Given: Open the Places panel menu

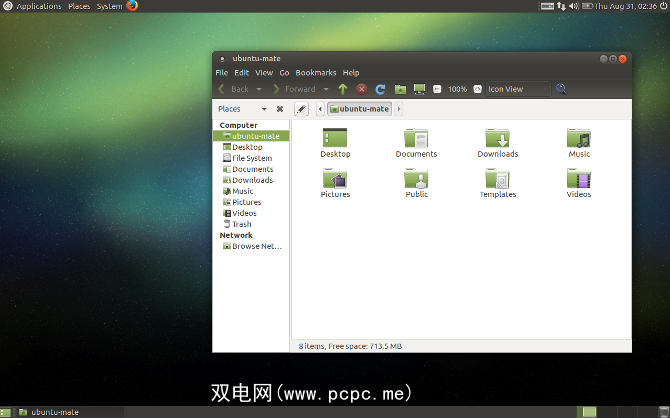Looking at the screenshot, I should (79, 6).
